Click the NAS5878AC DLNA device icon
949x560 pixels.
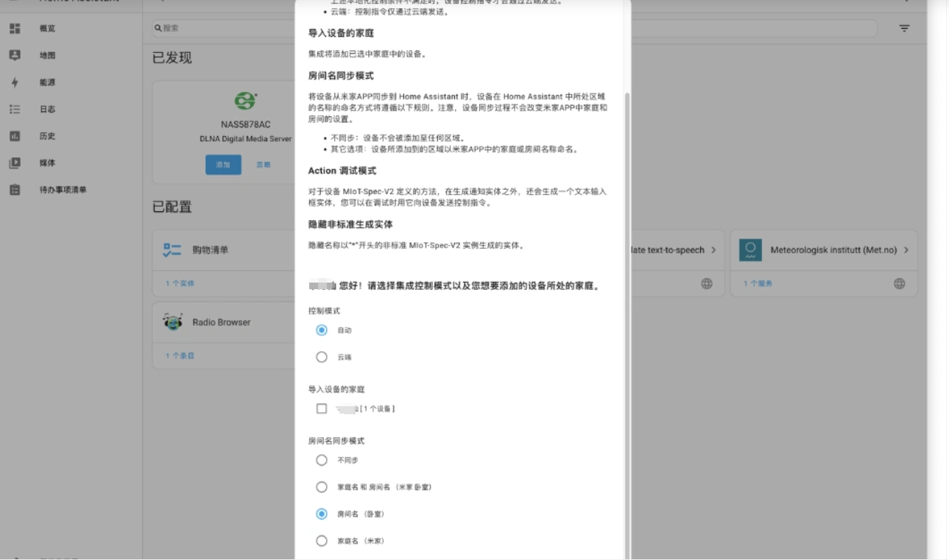click(245, 102)
